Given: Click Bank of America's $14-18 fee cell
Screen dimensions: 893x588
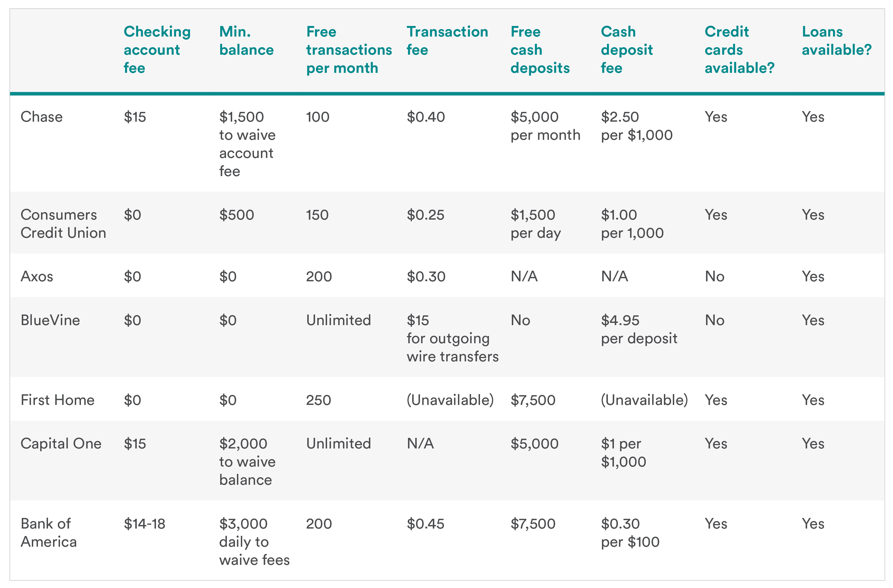Looking at the screenshot, I should click(x=145, y=524).
